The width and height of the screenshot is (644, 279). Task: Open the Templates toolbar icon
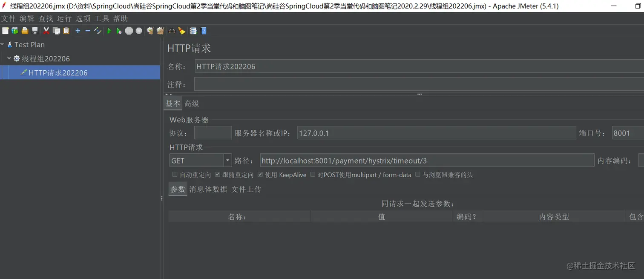point(15,31)
